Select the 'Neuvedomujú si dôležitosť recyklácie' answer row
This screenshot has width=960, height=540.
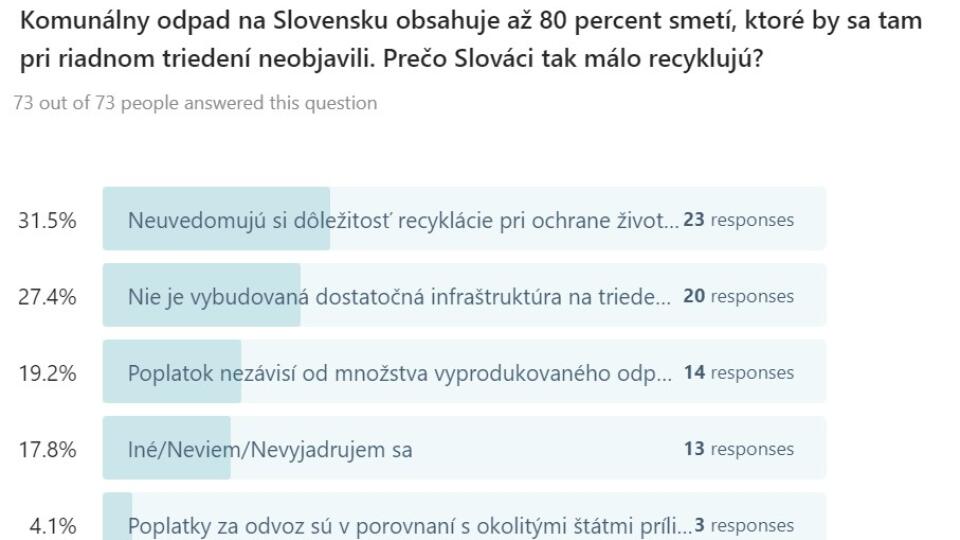pyautogui.click(x=464, y=219)
